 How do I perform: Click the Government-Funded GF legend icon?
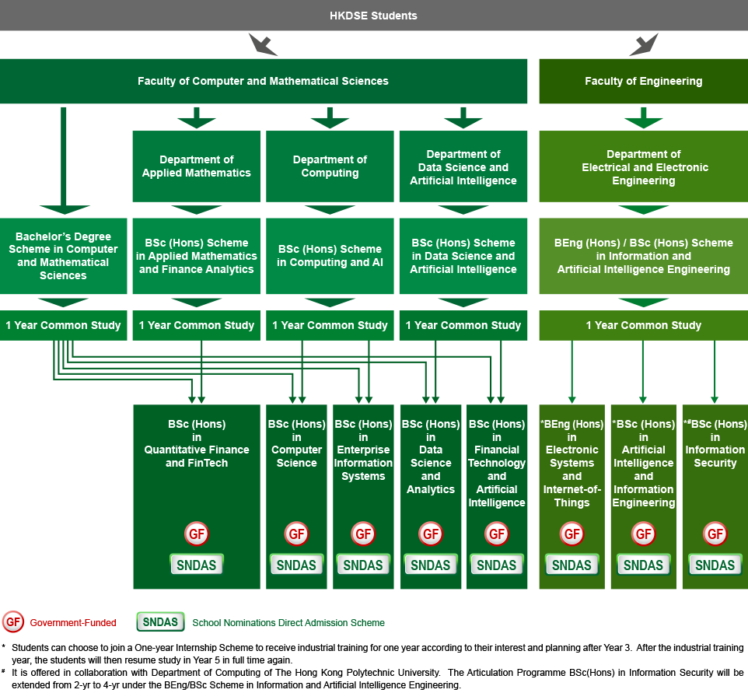(x=13, y=621)
